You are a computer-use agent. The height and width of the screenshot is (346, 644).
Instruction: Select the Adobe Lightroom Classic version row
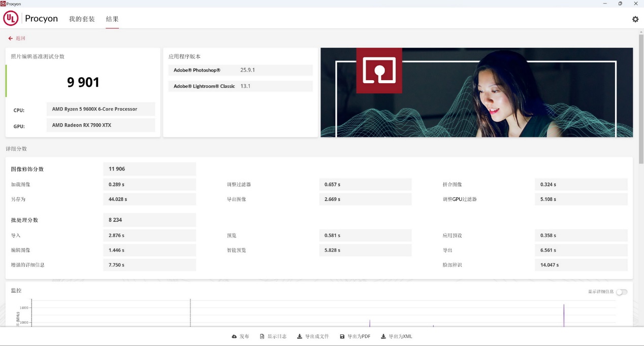(240, 86)
